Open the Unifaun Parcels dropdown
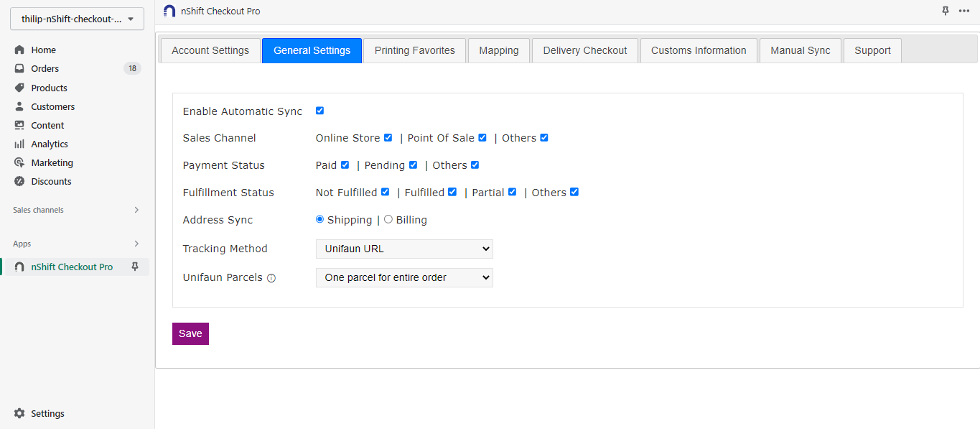980x429 pixels. tap(404, 277)
